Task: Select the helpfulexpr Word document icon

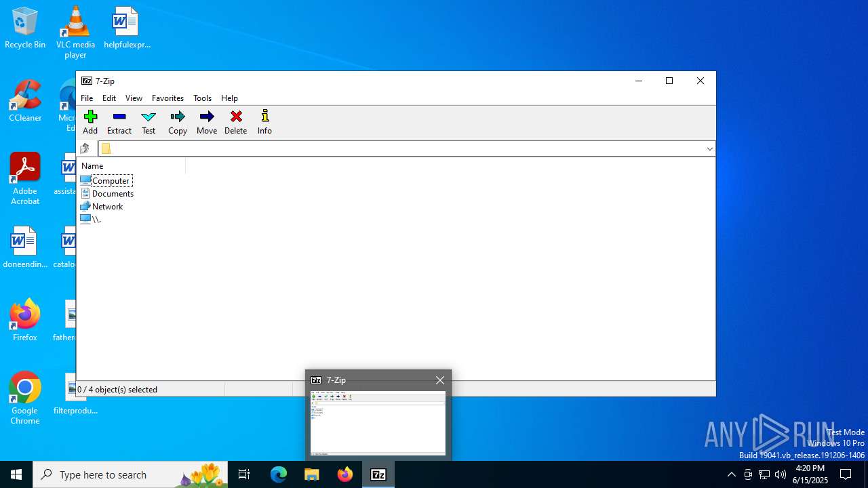Action: pos(126,28)
